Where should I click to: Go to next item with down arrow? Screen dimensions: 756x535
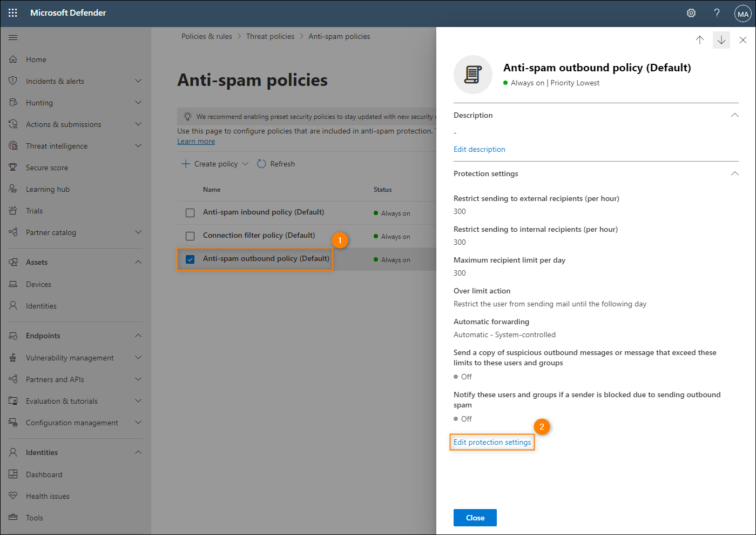[721, 40]
